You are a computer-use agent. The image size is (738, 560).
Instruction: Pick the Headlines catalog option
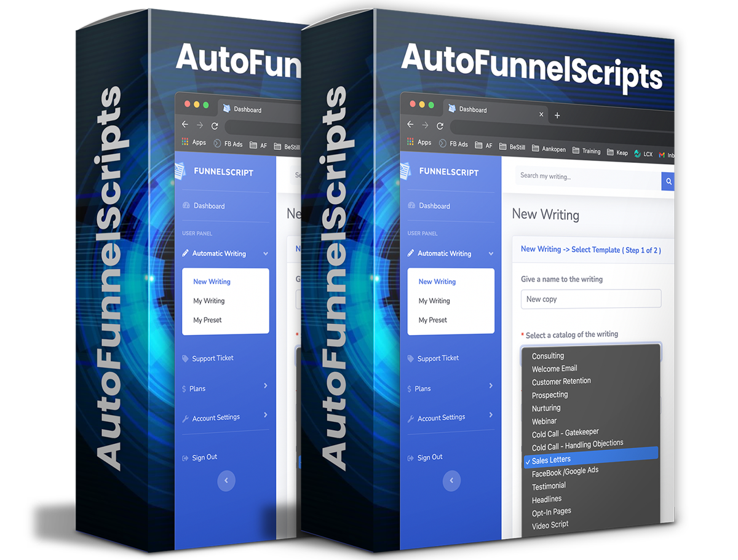point(547,499)
